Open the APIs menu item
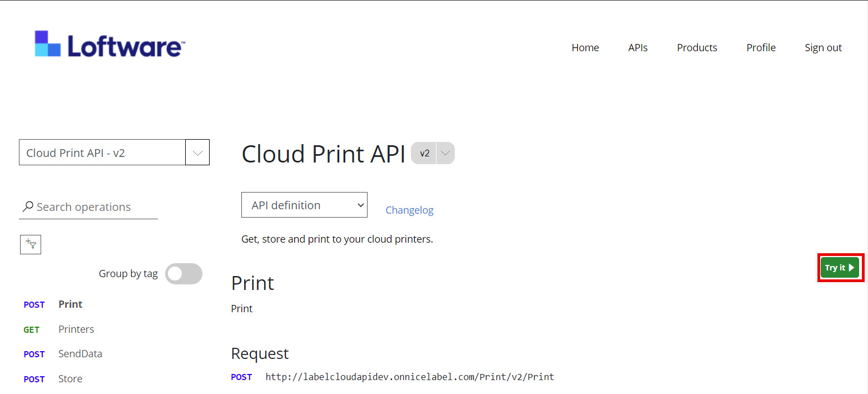This screenshot has width=868, height=394. click(x=638, y=48)
